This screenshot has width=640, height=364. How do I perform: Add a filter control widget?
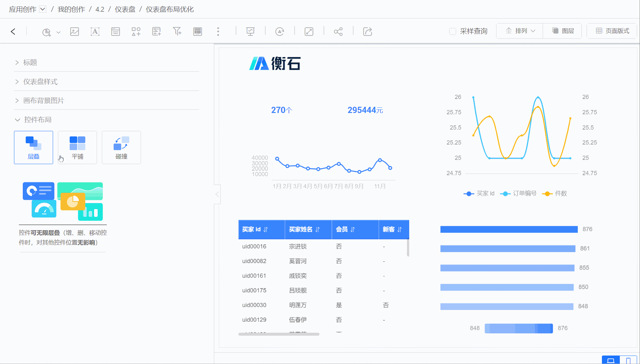point(177,32)
